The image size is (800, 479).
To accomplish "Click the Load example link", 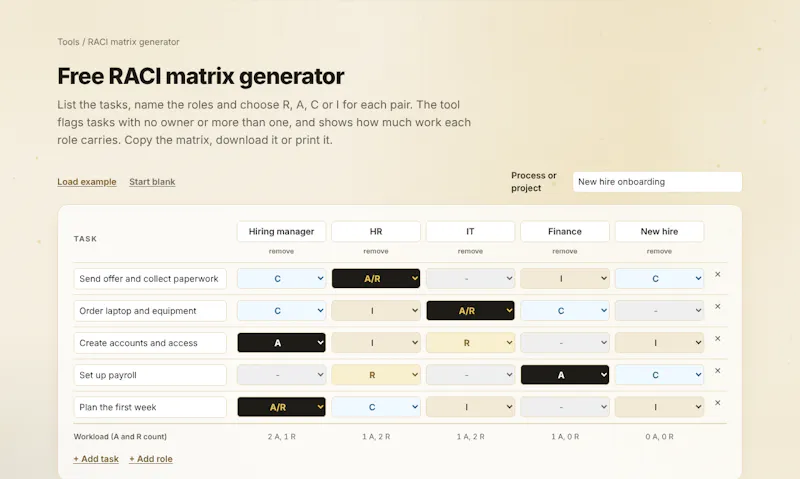I will tap(87, 182).
